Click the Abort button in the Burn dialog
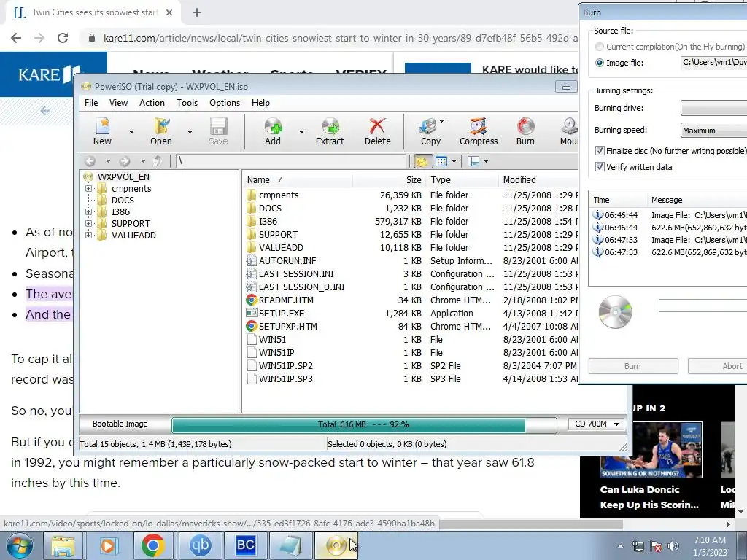747x560 pixels. click(x=718, y=366)
